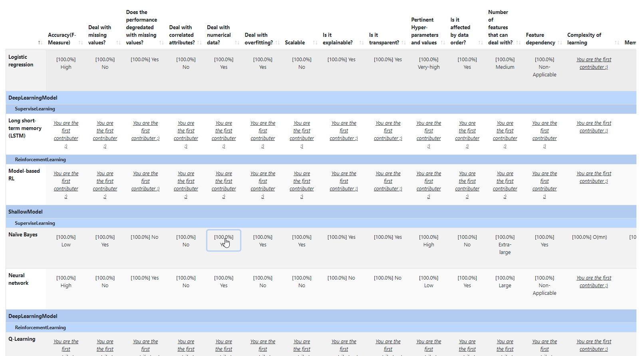Open Neural network Complexity of learning contributer link
Viewport: 644px width, 356px height.
594,282
